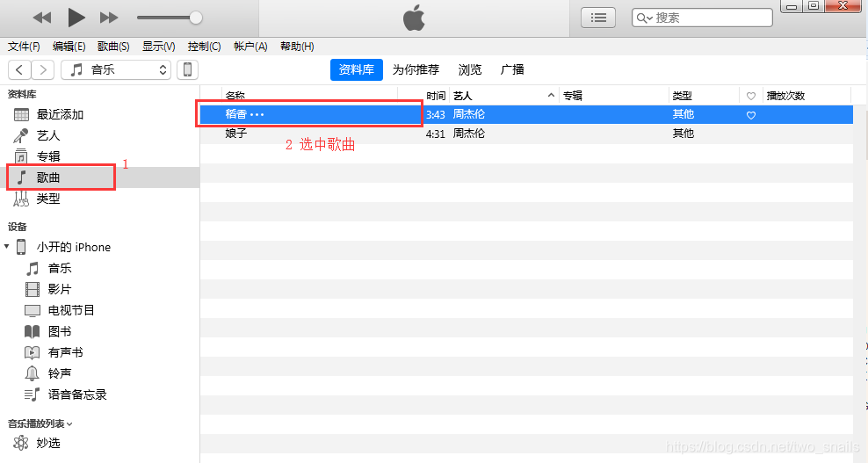The height and width of the screenshot is (463, 868).
Task: Open 铃声 under the iPhone device
Action: [x=60, y=374]
